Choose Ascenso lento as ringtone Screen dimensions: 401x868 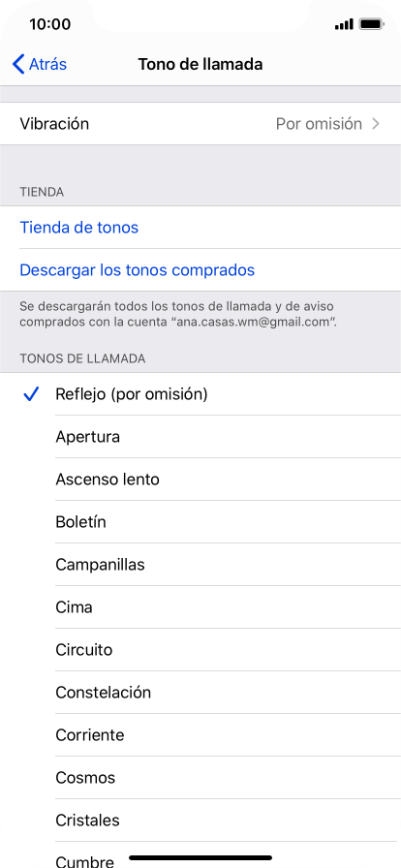200,480
